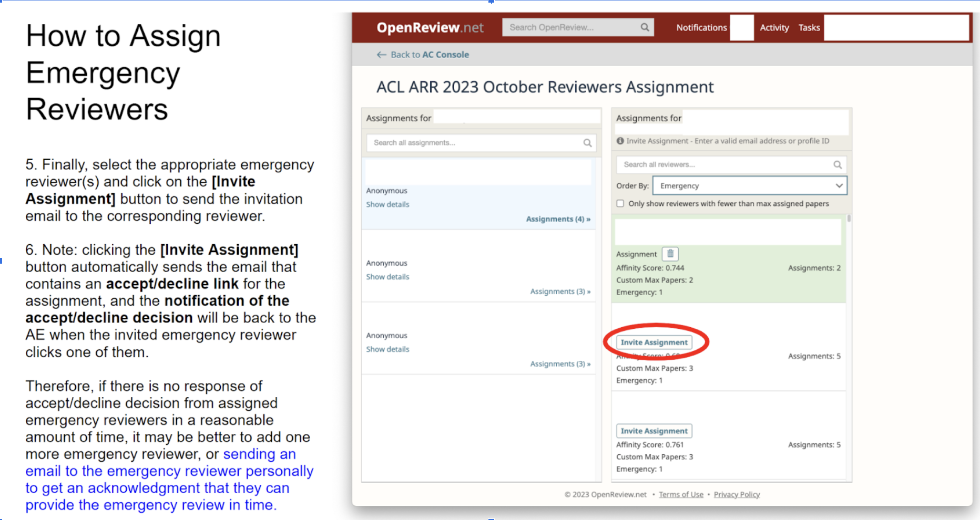Screen dimensions: 980x520
Task: Click the magnifier in Search all assignments box
Action: tap(587, 143)
